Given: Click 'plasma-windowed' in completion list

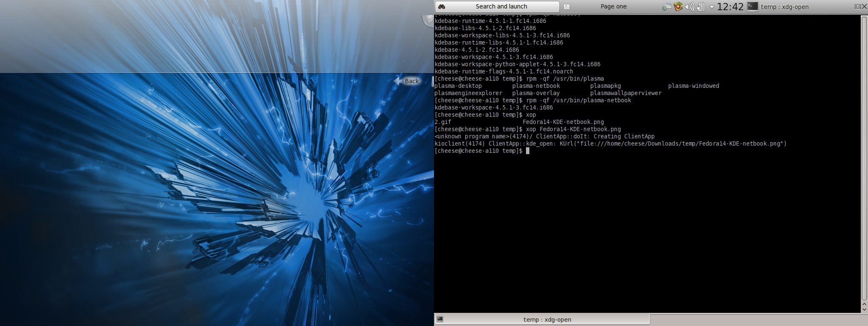Looking at the screenshot, I should point(694,86).
